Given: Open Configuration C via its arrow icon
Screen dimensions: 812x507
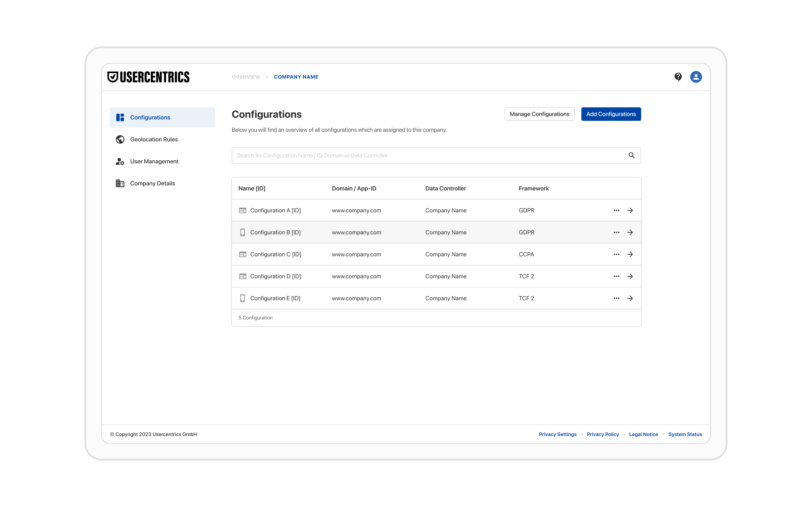Looking at the screenshot, I should [x=630, y=254].
